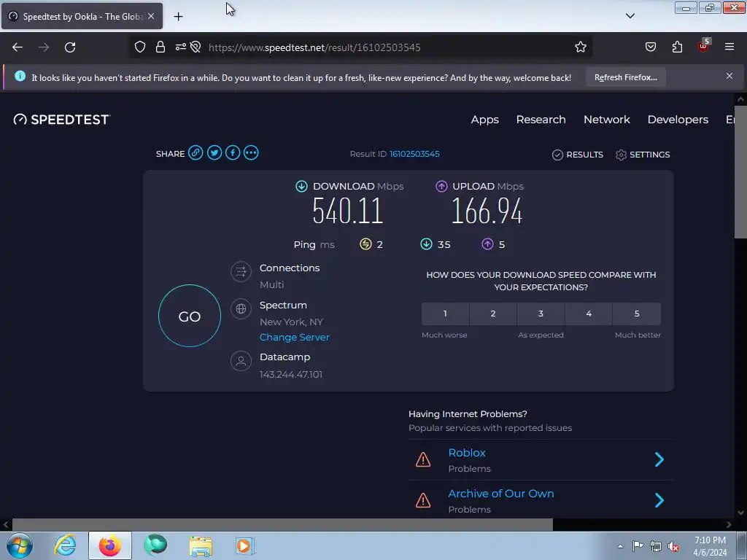Share result on Facebook icon
The image size is (747, 560).
(x=233, y=153)
